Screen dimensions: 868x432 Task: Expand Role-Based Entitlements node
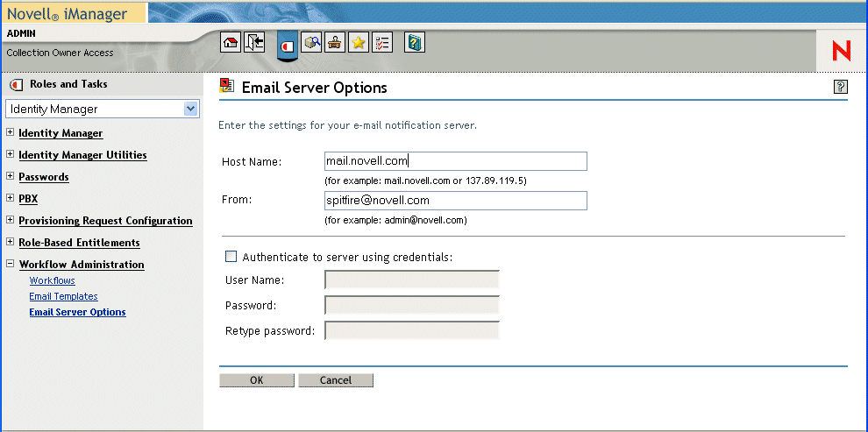(x=10, y=242)
